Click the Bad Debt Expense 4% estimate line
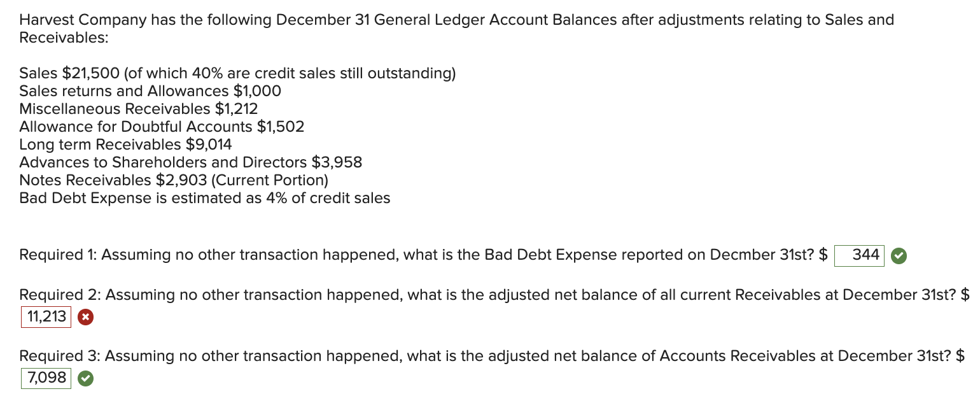Image resolution: width=980 pixels, height=410 pixels. click(204, 198)
